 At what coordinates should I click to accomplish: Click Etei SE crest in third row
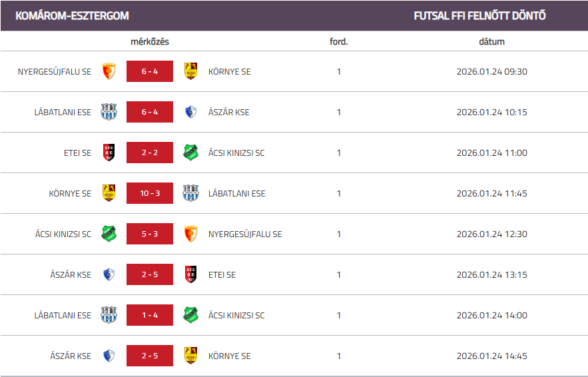tap(109, 153)
